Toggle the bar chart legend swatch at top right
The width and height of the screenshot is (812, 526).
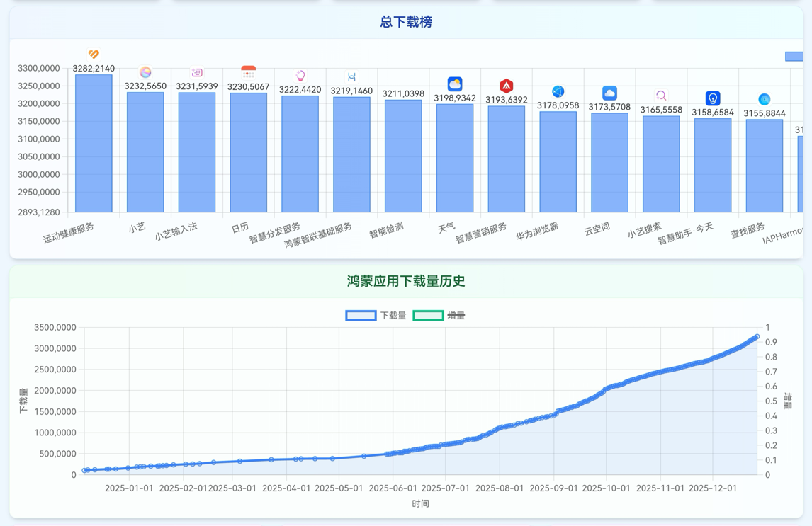(x=794, y=57)
